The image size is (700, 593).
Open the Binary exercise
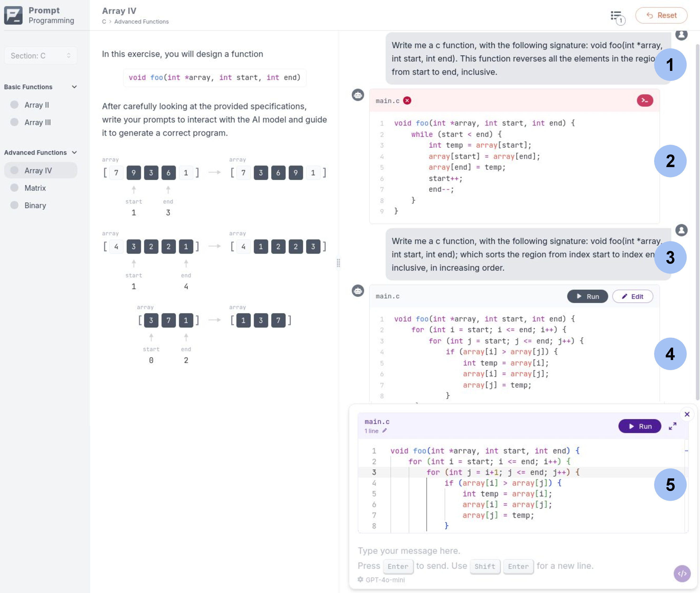[x=41, y=205]
